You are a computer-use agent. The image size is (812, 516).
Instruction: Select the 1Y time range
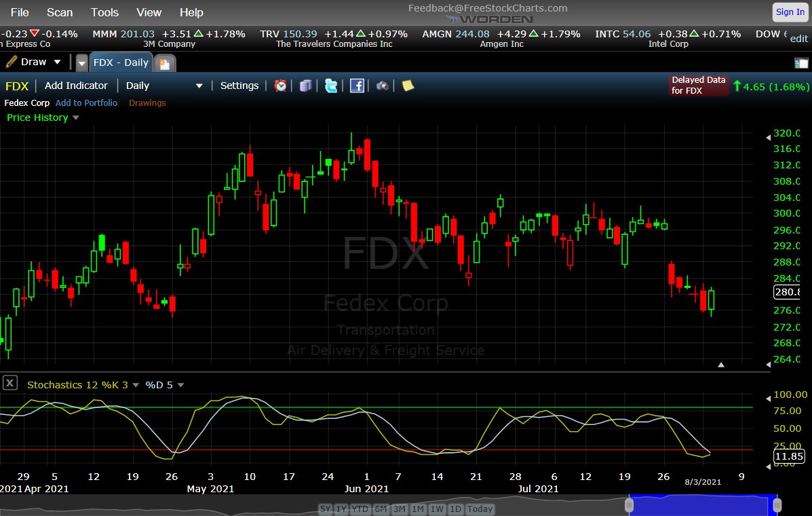[341, 509]
